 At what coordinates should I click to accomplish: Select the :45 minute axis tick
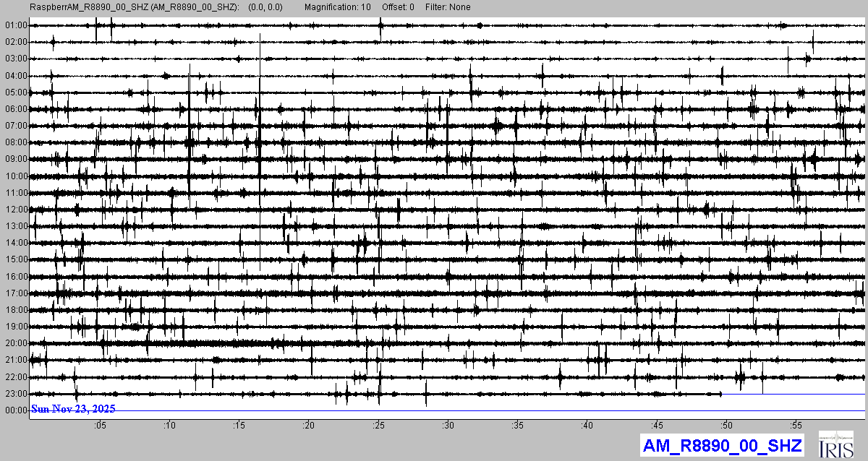[x=658, y=425]
